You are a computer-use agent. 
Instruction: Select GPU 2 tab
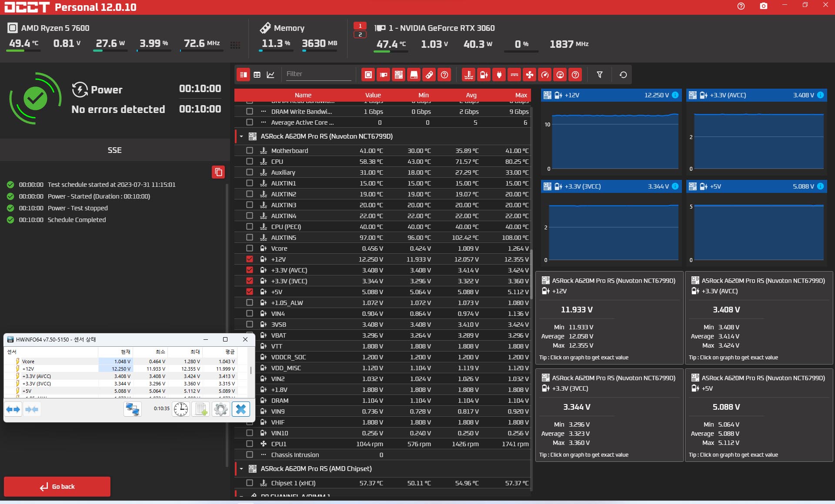(360, 34)
